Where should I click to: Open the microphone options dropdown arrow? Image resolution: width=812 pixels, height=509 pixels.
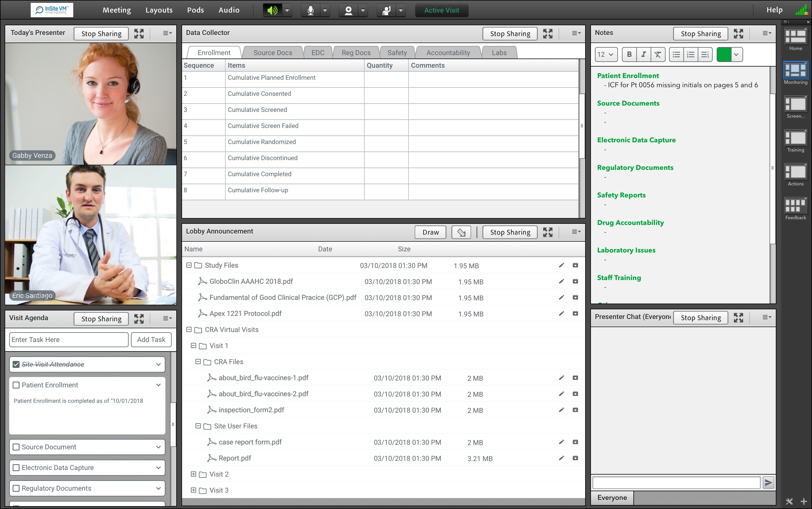coord(325,10)
